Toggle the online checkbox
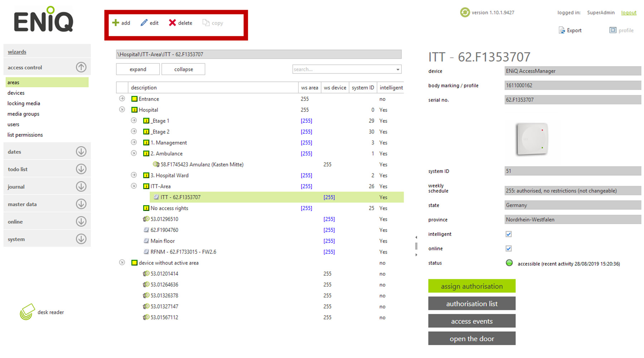This screenshot has width=644, height=358. pos(508,248)
